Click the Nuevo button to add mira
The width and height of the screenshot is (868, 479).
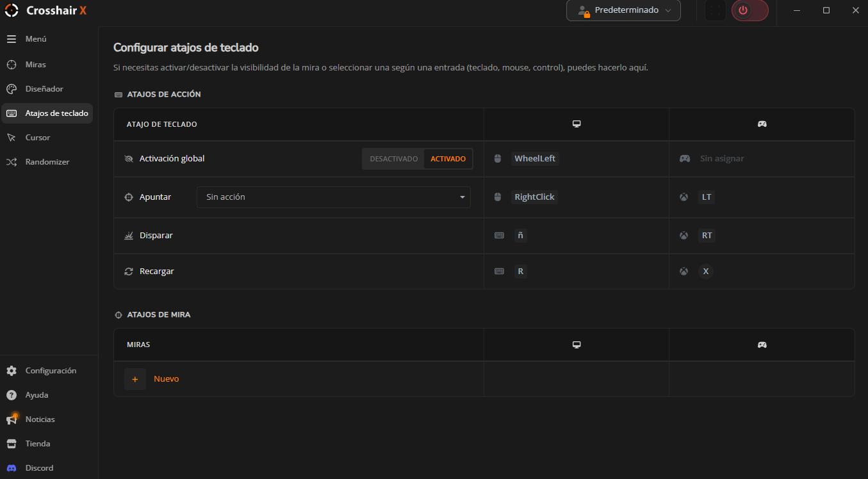pos(166,379)
